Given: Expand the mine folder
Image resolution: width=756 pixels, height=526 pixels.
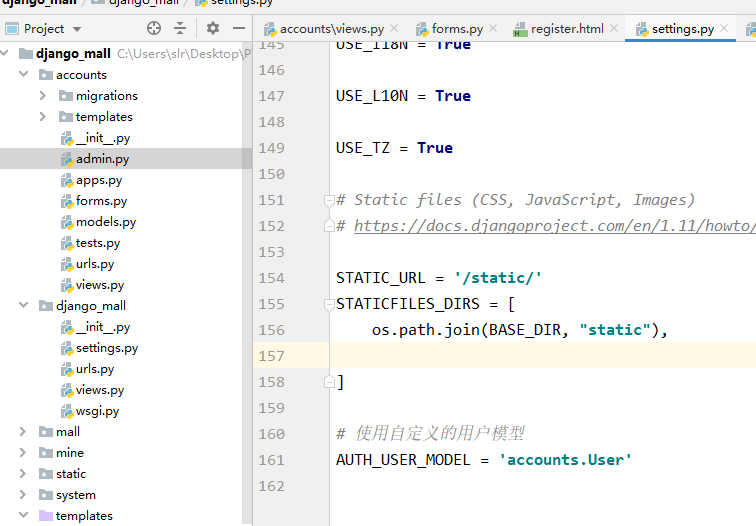Looking at the screenshot, I should (x=23, y=452).
